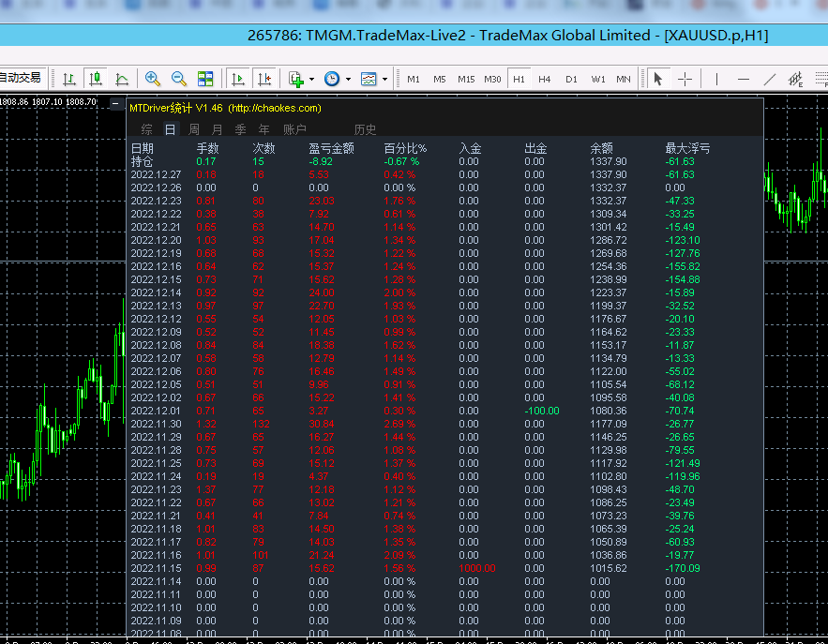This screenshot has width=828, height=644.
Task: Select the H1 timeframe button
Action: pyautogui.click(x=519, y=79)
